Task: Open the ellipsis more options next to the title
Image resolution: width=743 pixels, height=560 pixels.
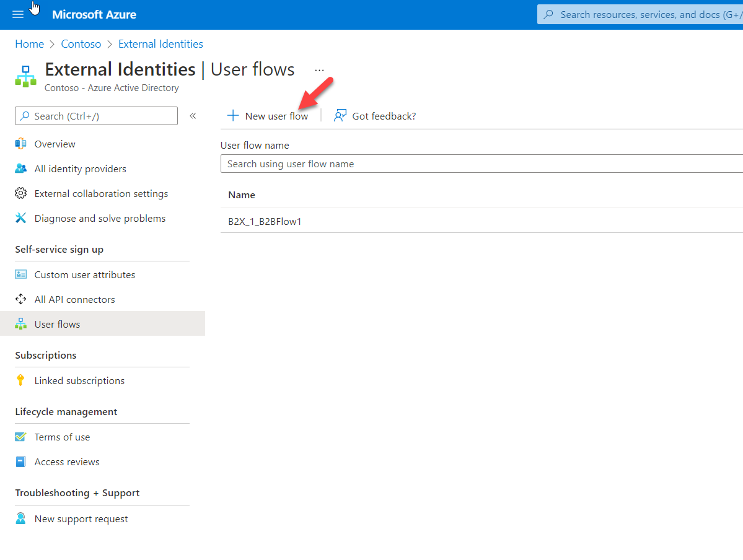Action: tap(319, 70)
